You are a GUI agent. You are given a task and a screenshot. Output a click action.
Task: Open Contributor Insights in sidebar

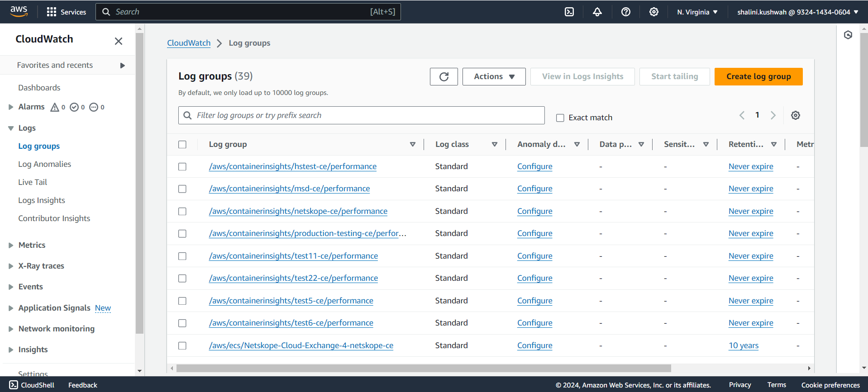click(54, 218)
